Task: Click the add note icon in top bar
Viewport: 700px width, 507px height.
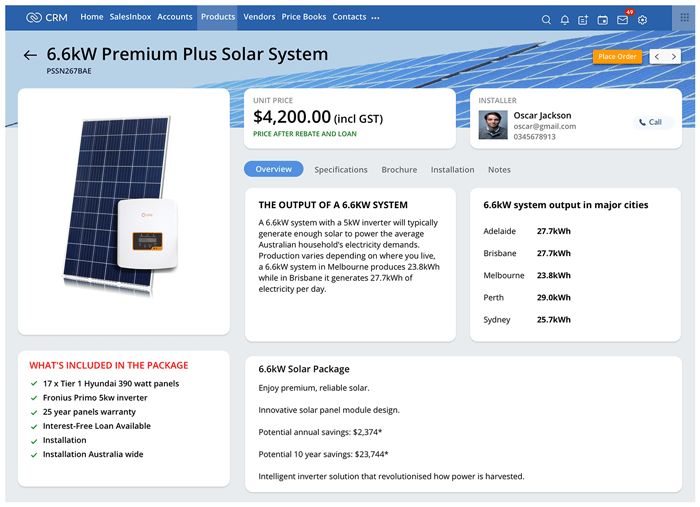Action: (583, 19)
